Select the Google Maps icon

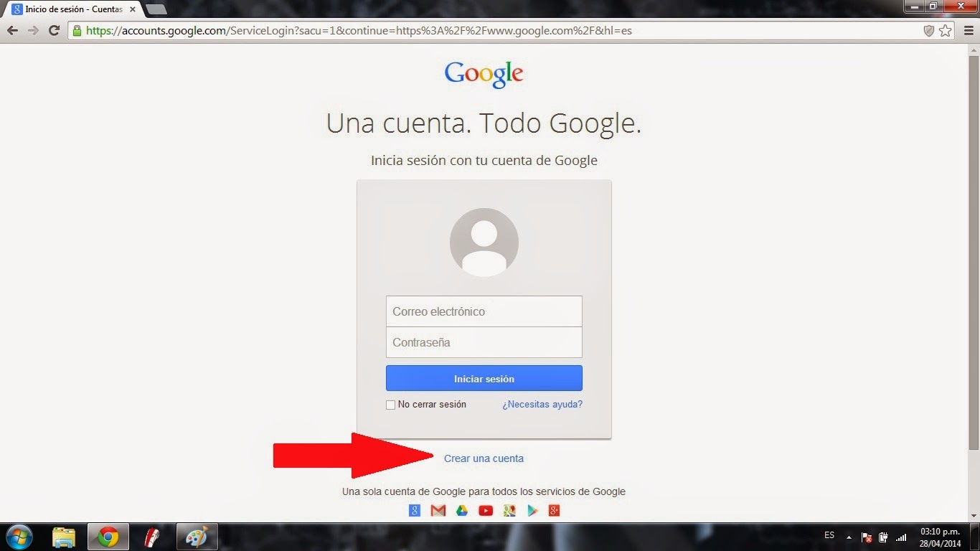[x=509, y=510]
